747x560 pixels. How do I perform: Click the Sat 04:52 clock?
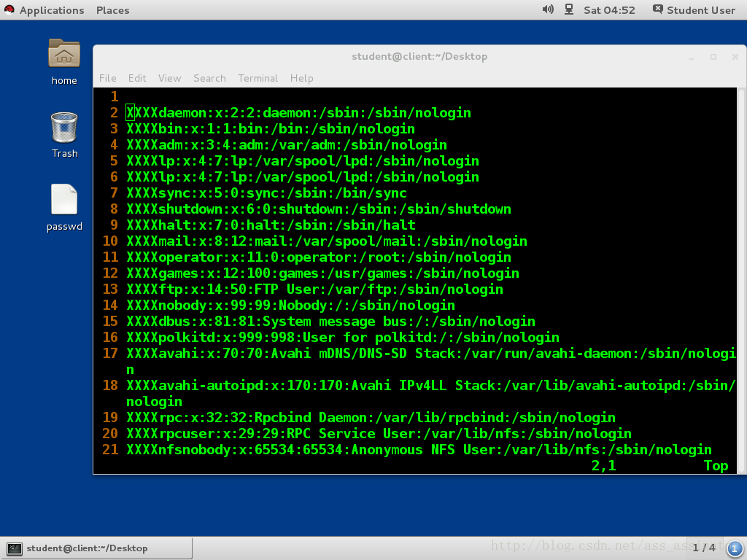coord(609,10)
